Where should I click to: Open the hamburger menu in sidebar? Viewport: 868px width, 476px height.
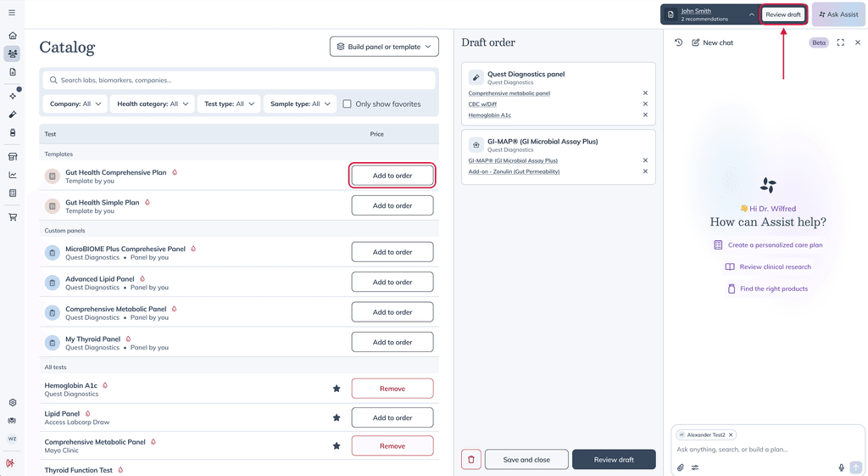(12, 12)
